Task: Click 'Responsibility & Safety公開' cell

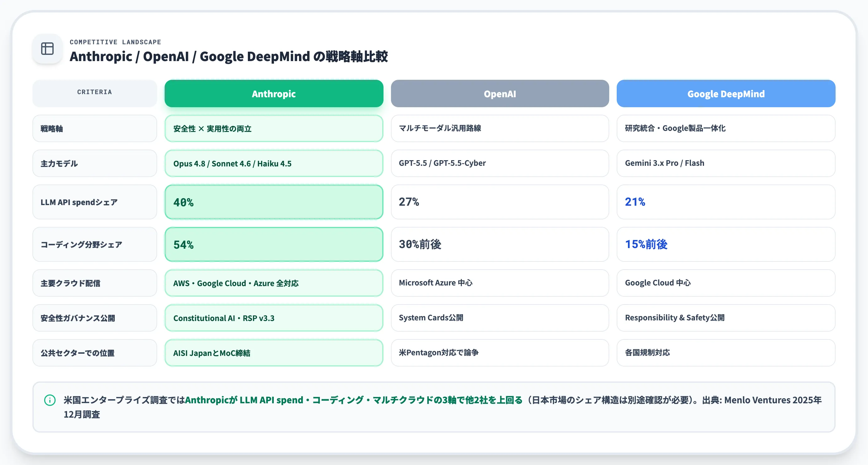Action: coord(726,318)
